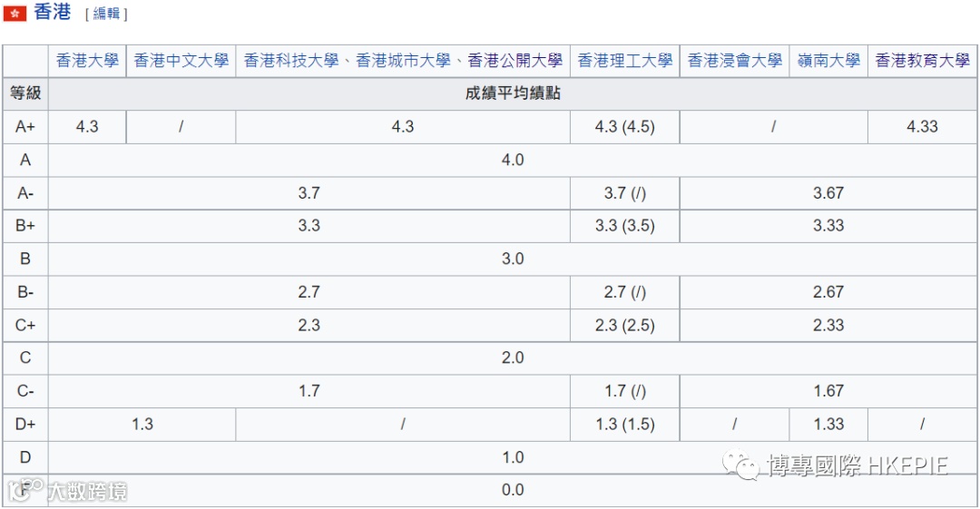Viewport: 980px width, 509px height.
Task: Select the 3.7 (/) cell
Action: pyautogui.click(x=625, y=193)
